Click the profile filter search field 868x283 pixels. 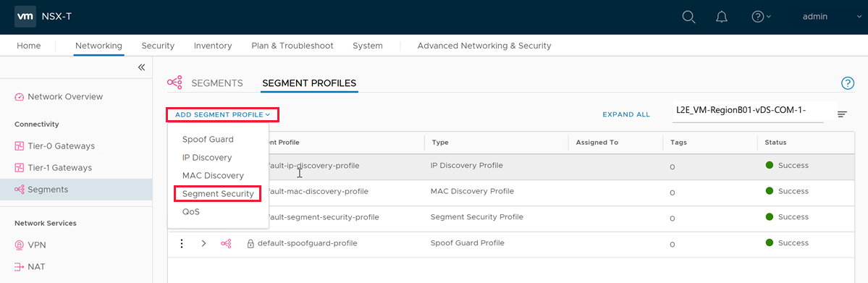746,111
